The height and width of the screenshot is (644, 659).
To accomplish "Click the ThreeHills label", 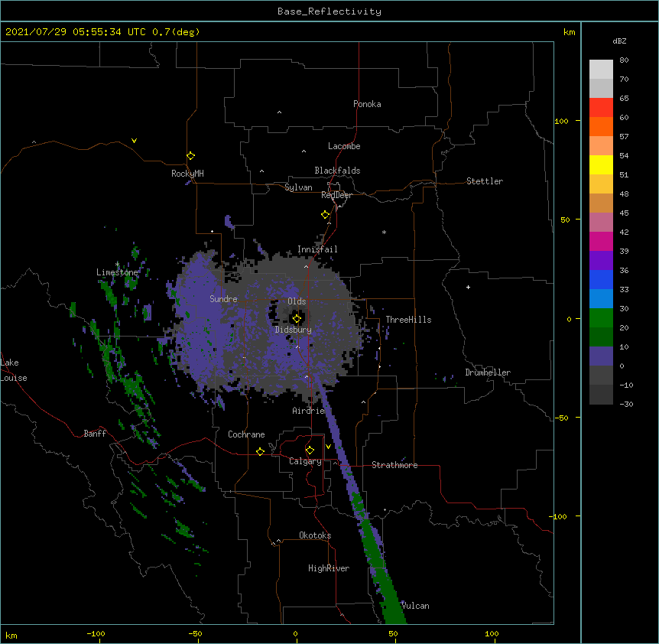I will [408, 320].
